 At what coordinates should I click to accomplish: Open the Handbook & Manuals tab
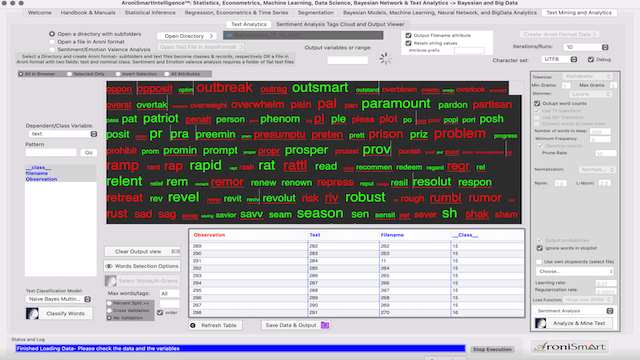tap(88, 13)
